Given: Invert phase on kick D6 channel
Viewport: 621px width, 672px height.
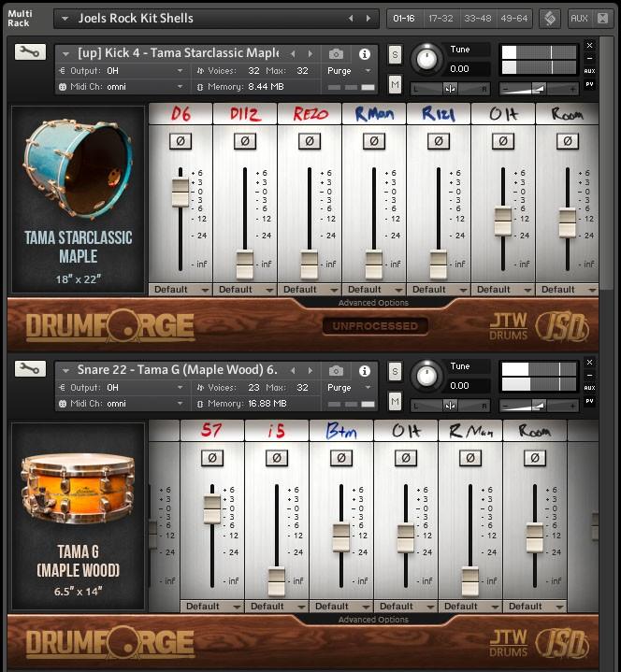Looking at the screenshot, I should pyautogui.click(x=181, y=141).
